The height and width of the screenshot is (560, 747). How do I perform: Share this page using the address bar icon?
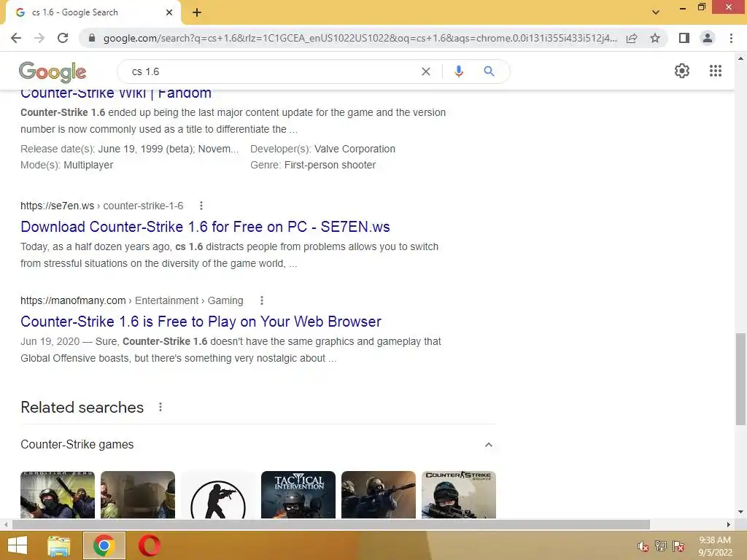pos(632,38)
